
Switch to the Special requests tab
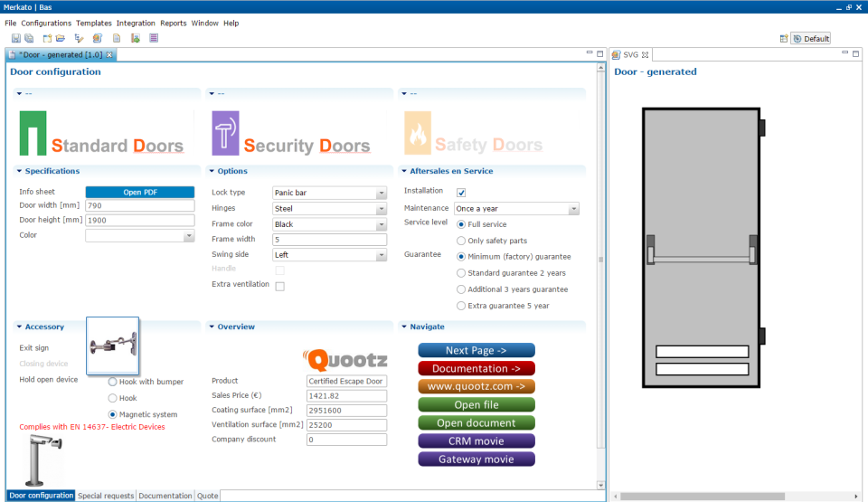(x=106, y=496)
